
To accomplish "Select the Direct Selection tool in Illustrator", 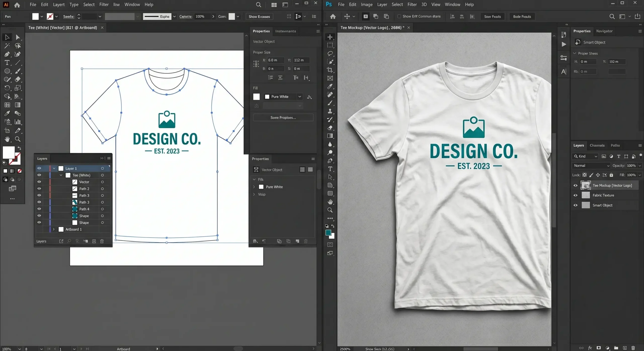I will (18, 37).
